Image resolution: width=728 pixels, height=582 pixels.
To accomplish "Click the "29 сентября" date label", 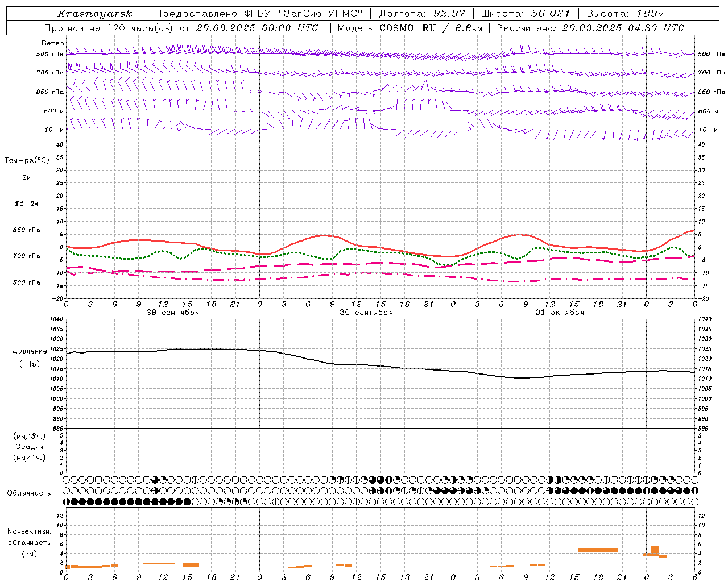I will [173, 313].
